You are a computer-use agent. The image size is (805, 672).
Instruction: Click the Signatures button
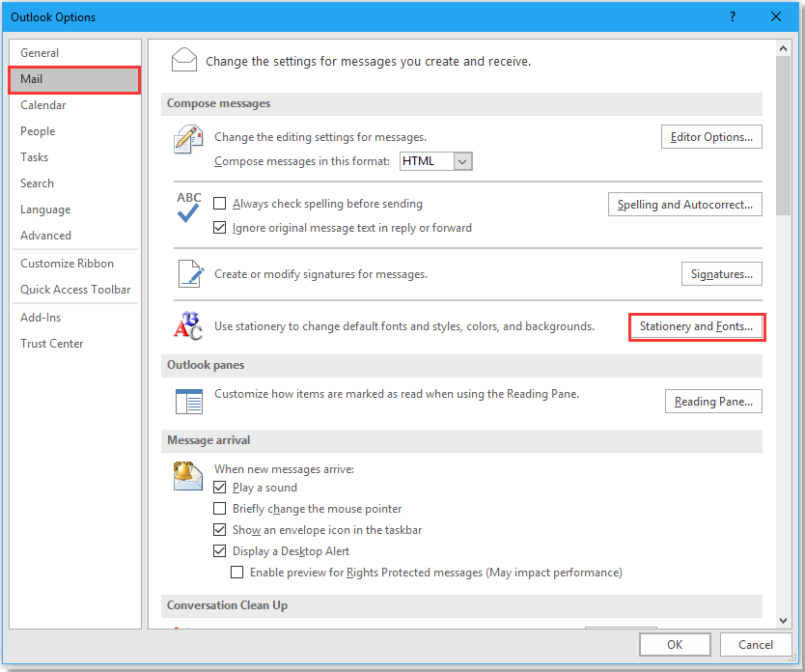(x=721, y=273)
